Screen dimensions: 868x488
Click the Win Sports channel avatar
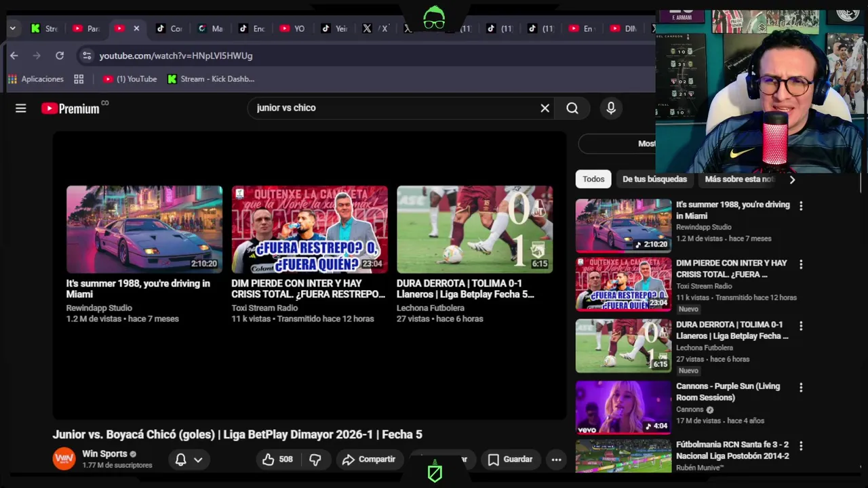(64, 459)
